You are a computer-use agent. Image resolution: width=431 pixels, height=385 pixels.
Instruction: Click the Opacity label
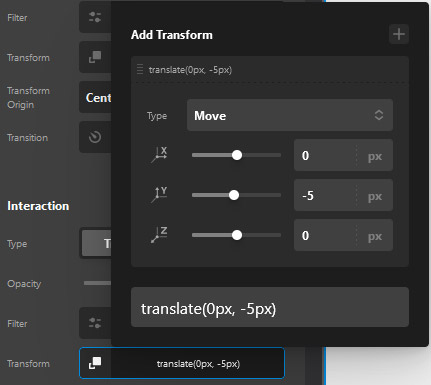pos(24,284)
